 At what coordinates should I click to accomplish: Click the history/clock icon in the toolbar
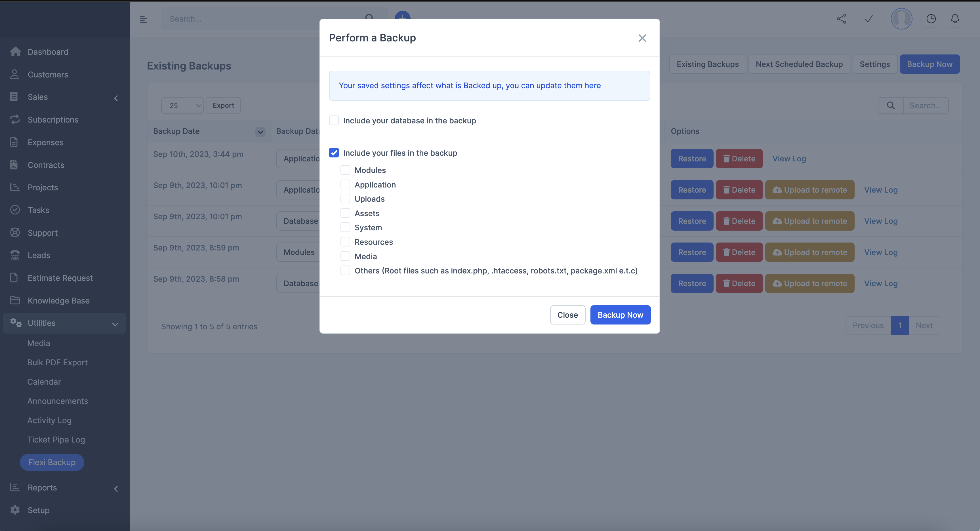pos(930,18)
